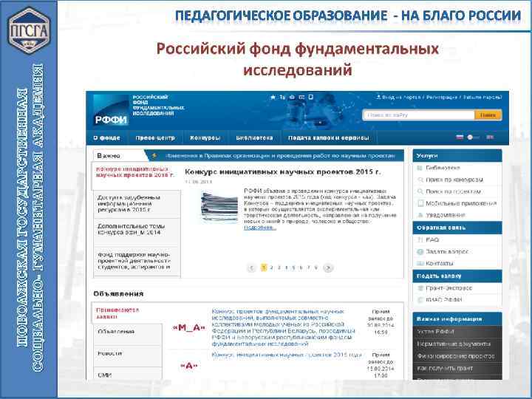Select Дополнительные темы конкурса офи_м 2014 item
The image size is (532, 399).
point(137,232)
